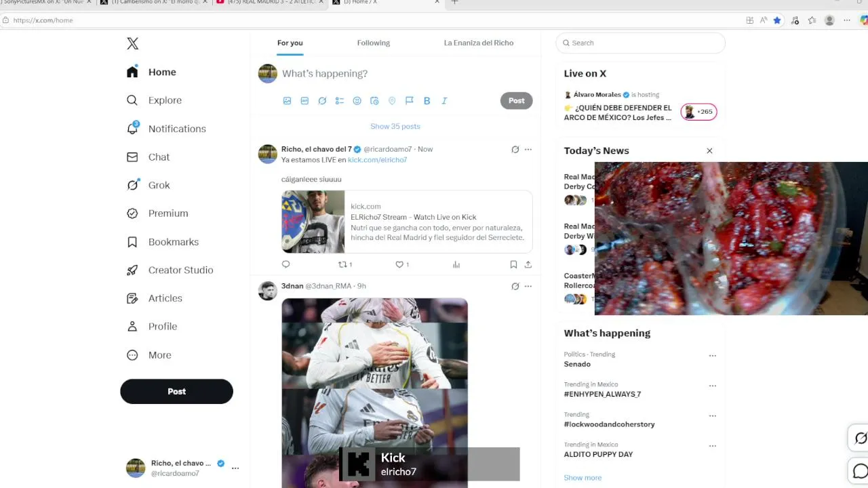
Task: Switch to the REAL MADRID 3 - 2 ATLETICO browser tab
Action: [x=270, y=2]
